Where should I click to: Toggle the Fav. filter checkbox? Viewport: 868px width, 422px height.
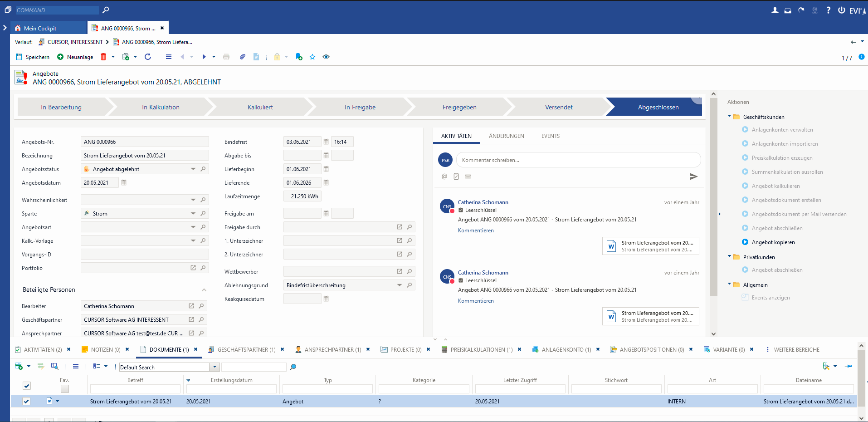click(x=65, y=389)
